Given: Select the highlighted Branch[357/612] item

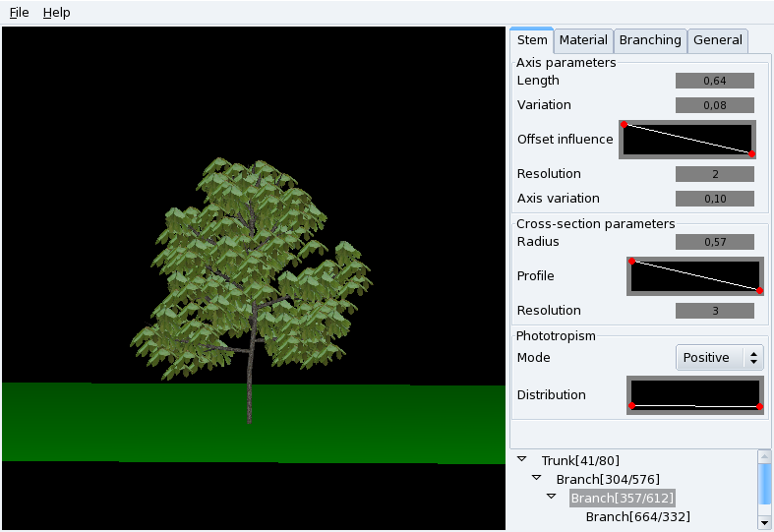Looking at the screenshot, I should [x=622, y=498].
